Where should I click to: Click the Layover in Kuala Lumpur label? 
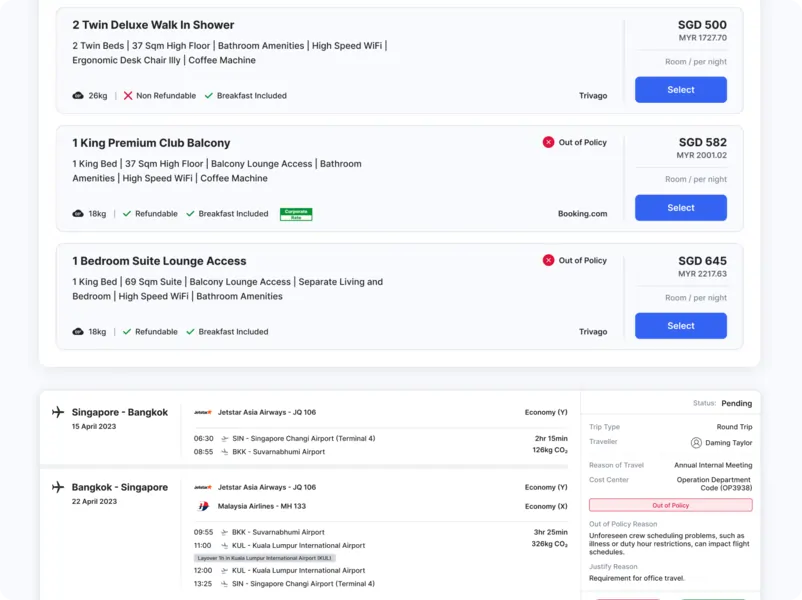pos(264,558)
